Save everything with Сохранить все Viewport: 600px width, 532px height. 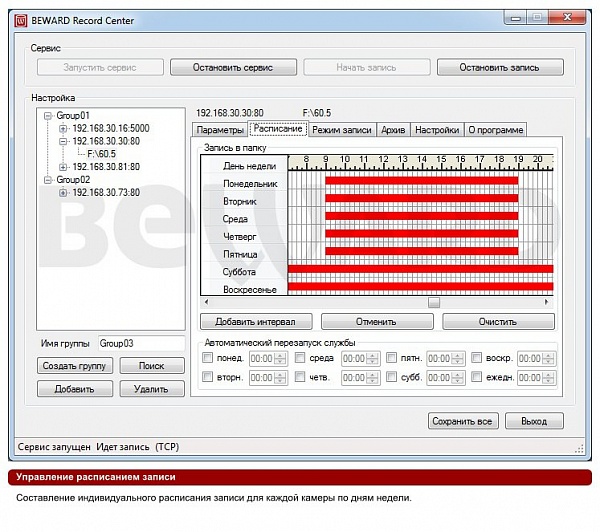[463, 421]
